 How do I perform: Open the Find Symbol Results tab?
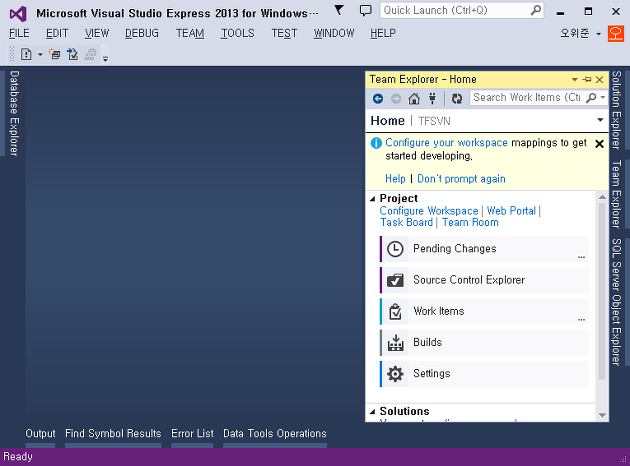(x=113, y=433)
